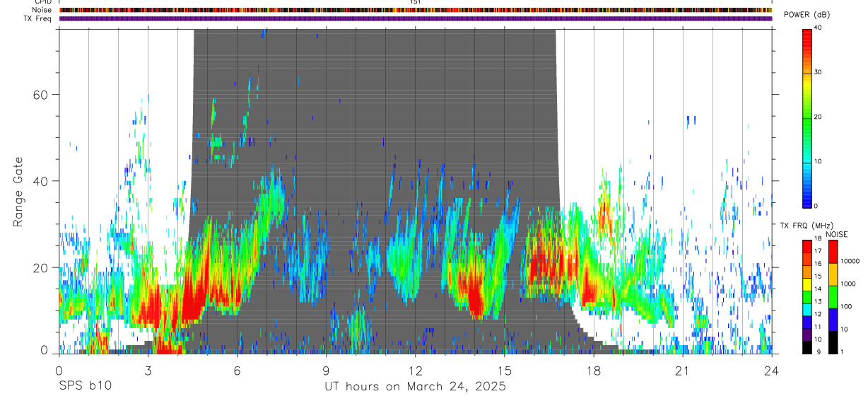Click the UT hours on March 24, 2025 title
The height and width of the screenshot is (401, 868).
pyautogui.click(x=415, y=386)
